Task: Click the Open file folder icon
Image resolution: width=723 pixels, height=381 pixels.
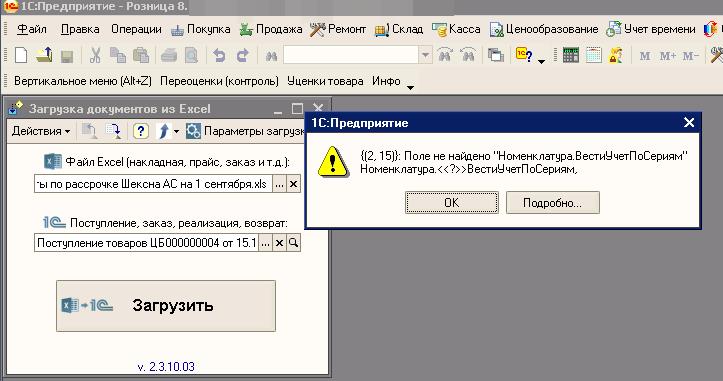Action: tap(44, 55)
